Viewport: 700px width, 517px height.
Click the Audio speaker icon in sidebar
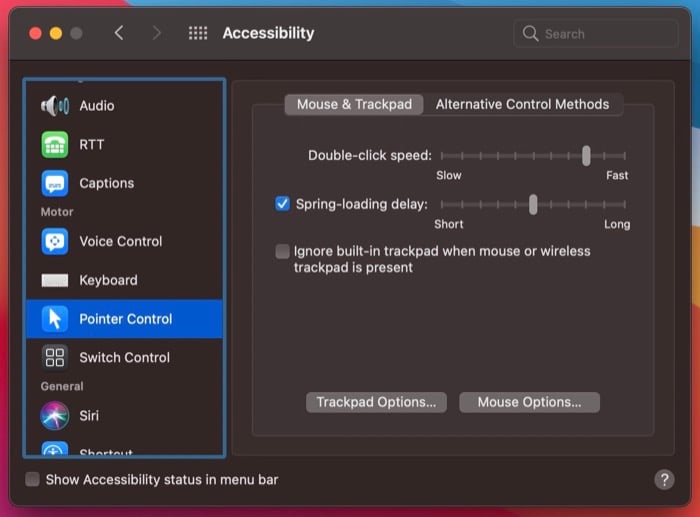click(x=55, y=106)
